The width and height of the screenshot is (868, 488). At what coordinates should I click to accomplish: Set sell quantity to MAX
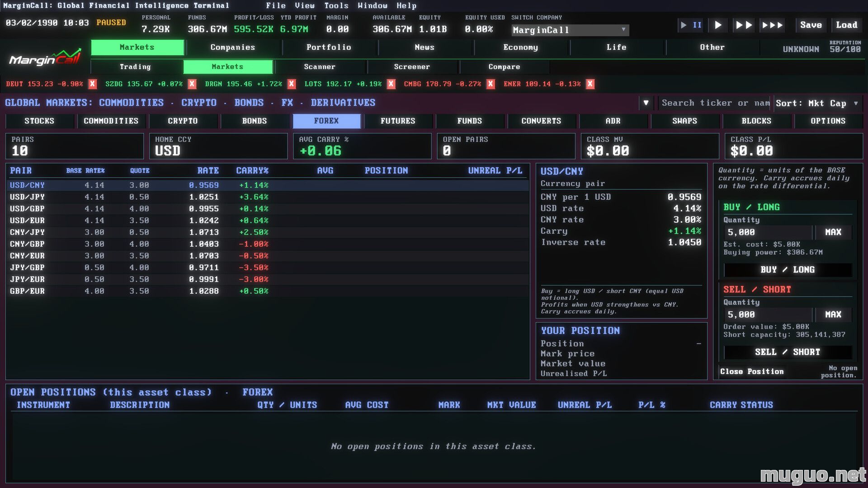pyautogui.click(x=833, y=314)
